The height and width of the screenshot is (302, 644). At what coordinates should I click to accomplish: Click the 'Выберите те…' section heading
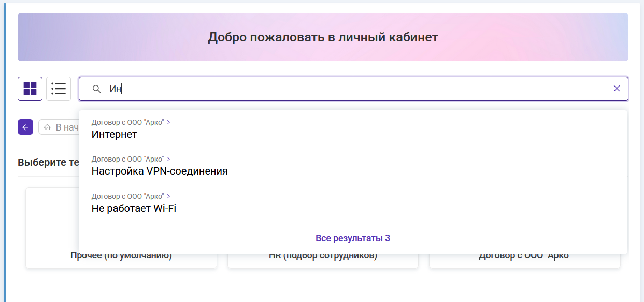pos(48,162)
